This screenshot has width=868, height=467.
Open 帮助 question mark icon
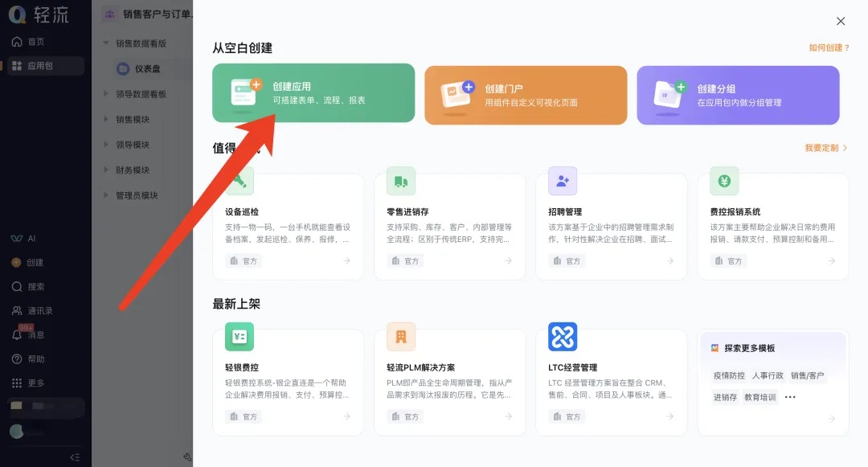pos(17,359)
